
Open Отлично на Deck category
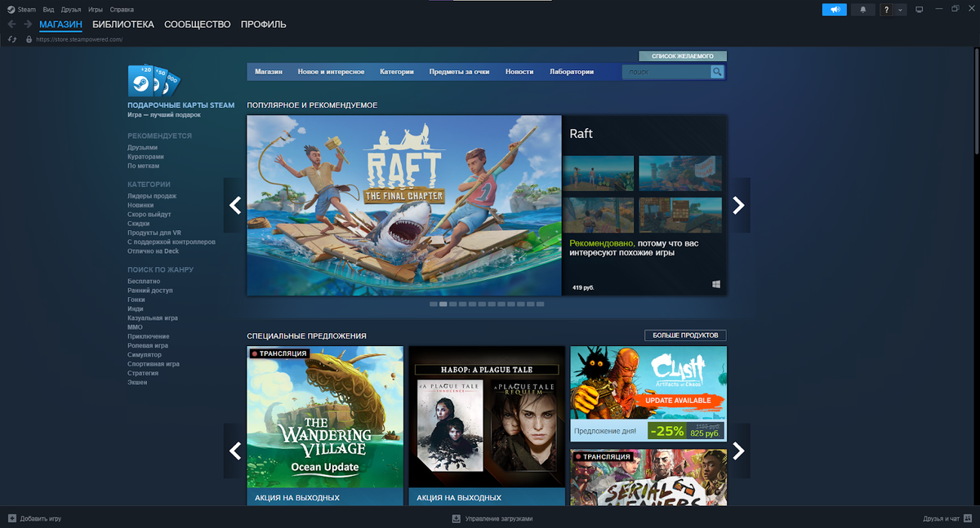[x=153, y=251]
